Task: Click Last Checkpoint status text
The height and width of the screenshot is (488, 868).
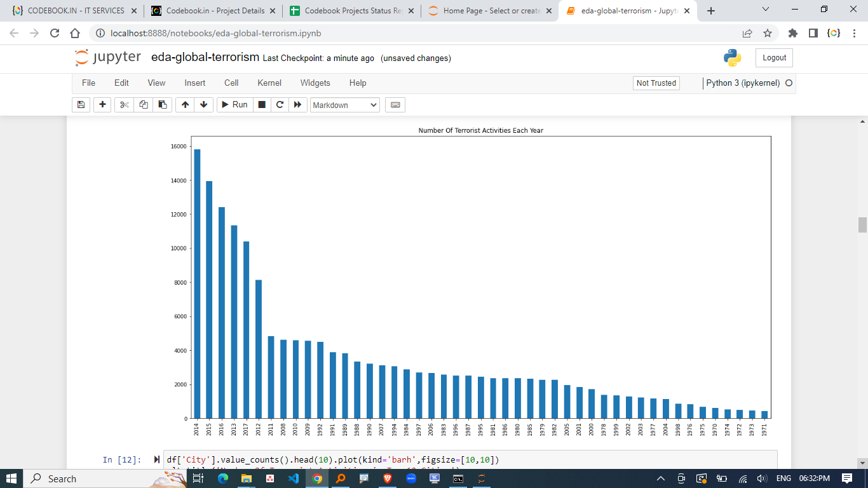Action: tap(318, 58)
